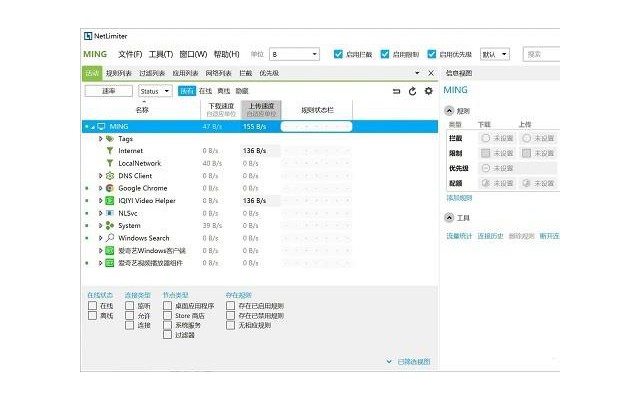Expand the Google Chrome tree node

tap(100, 188)
